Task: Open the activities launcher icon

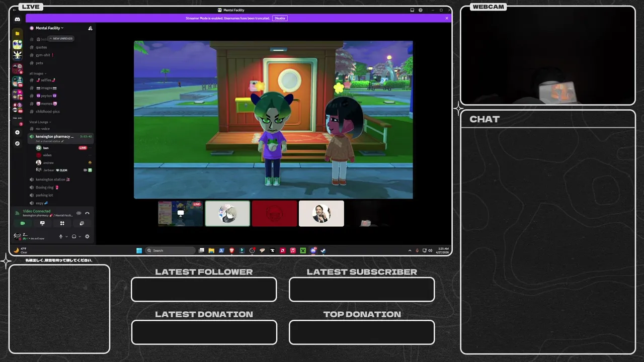Action: tap(62, 223)
